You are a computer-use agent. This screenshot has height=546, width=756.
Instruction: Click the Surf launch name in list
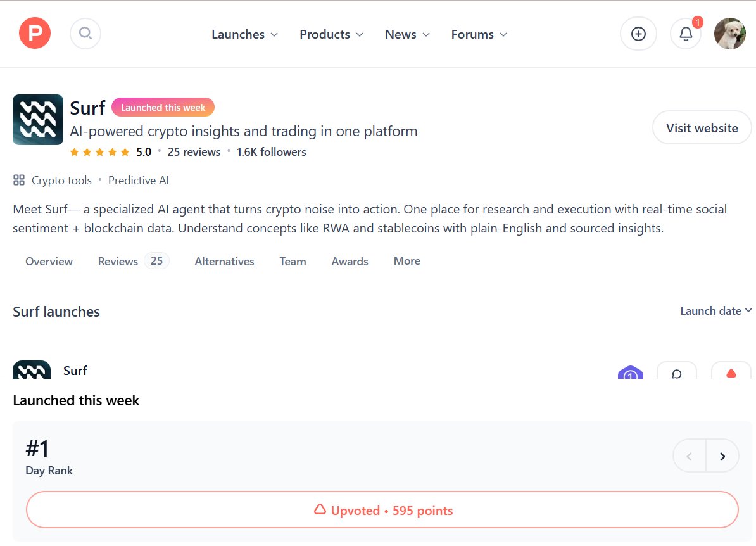click(75, 371)
